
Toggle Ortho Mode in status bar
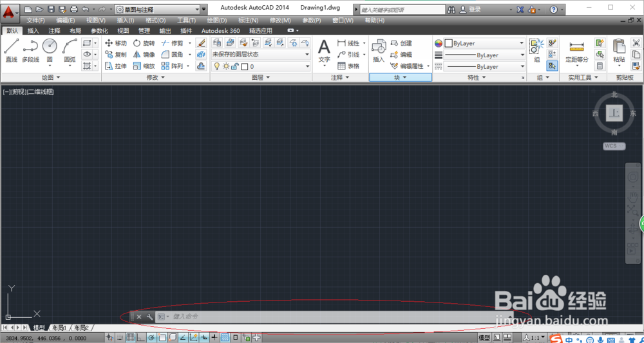pos(141,338)
